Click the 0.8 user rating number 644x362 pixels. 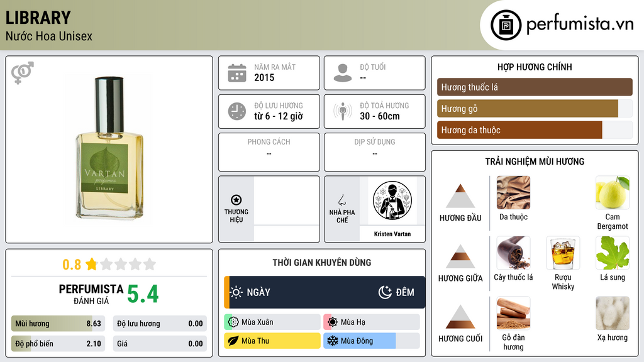(72, 265)
